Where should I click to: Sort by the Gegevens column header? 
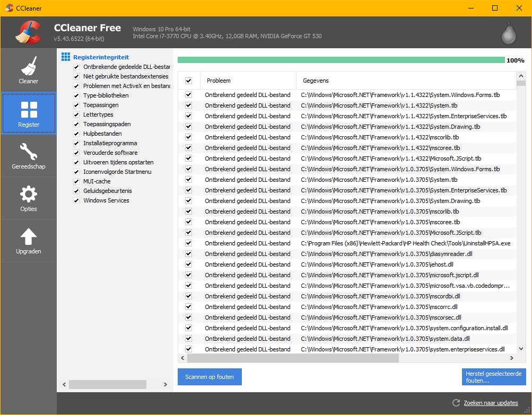click(x=406, y=81)
